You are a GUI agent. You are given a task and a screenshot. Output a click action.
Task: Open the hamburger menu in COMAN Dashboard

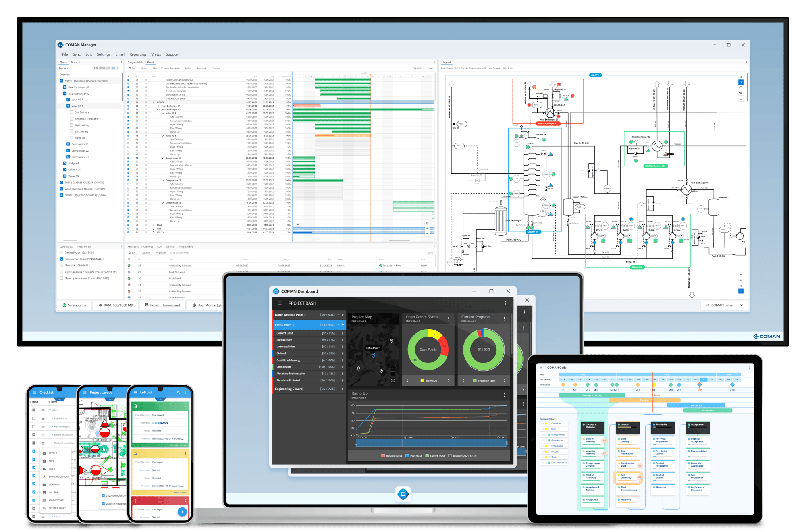[x=280, y=303]
